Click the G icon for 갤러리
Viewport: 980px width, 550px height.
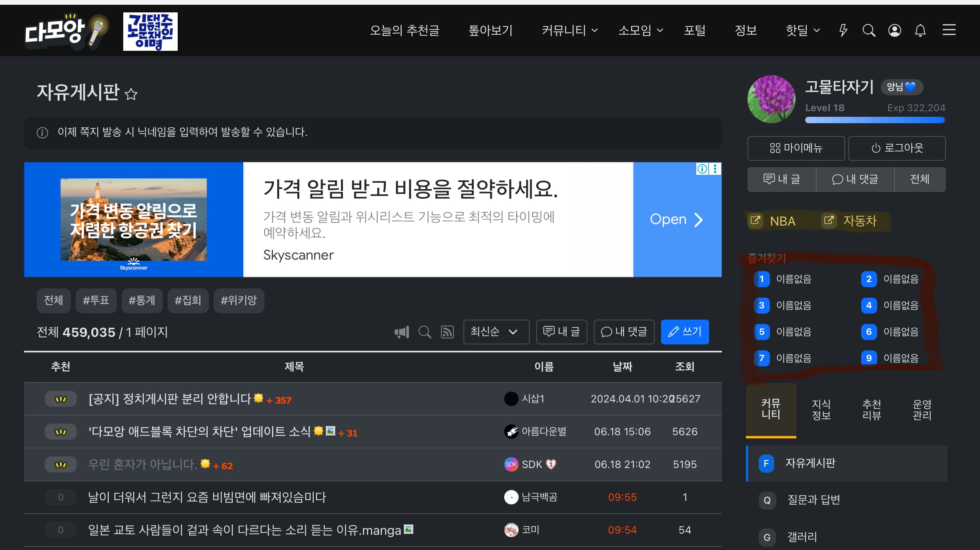(767, 537)
